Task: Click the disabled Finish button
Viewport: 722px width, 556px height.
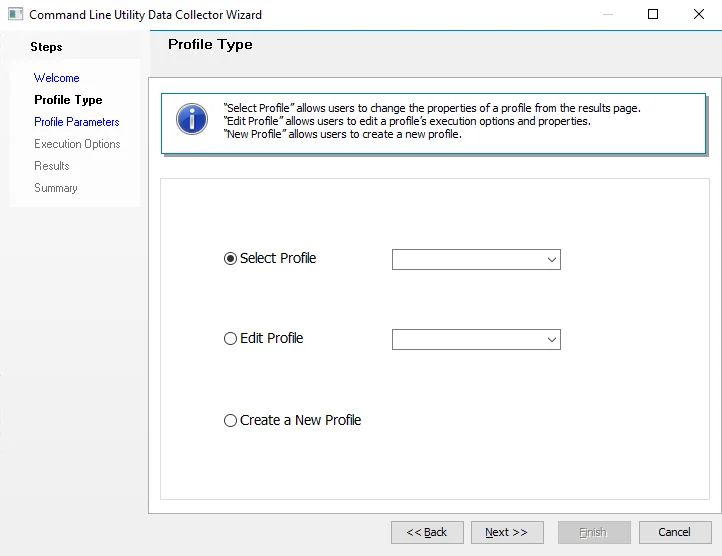Action: coord(594,533)
